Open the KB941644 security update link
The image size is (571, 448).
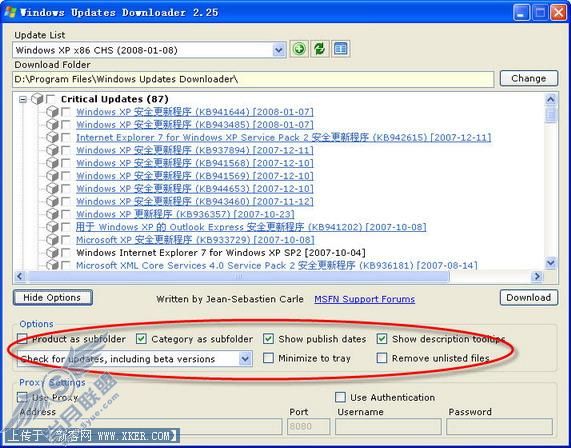pyautogui.click(x=195, y=112)
